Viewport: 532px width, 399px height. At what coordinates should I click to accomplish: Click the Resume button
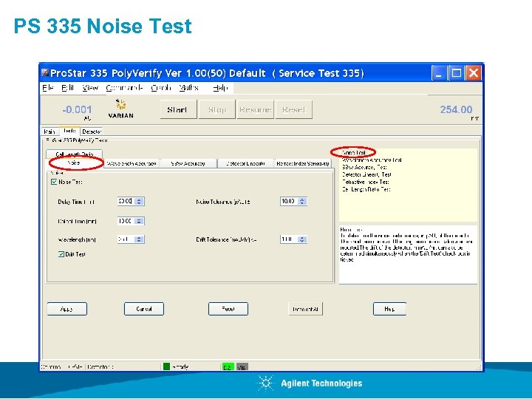255,109
